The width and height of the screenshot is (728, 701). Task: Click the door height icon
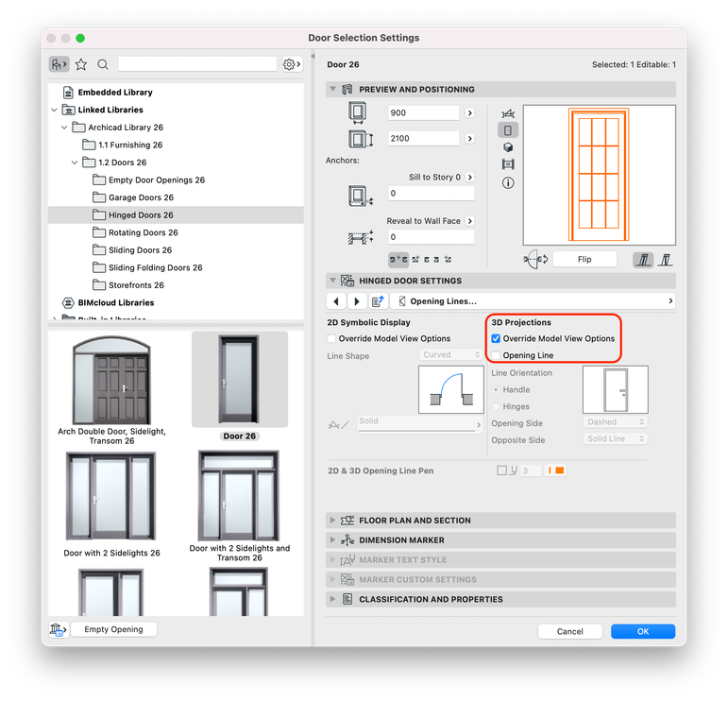click(x=361, y=139)
